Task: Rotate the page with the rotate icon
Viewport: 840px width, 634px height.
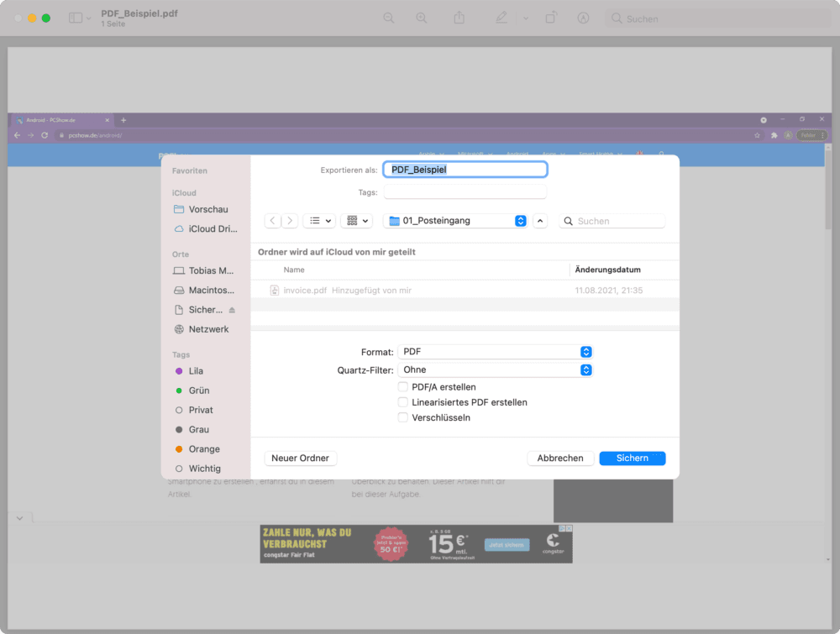Action: (551, 18)
